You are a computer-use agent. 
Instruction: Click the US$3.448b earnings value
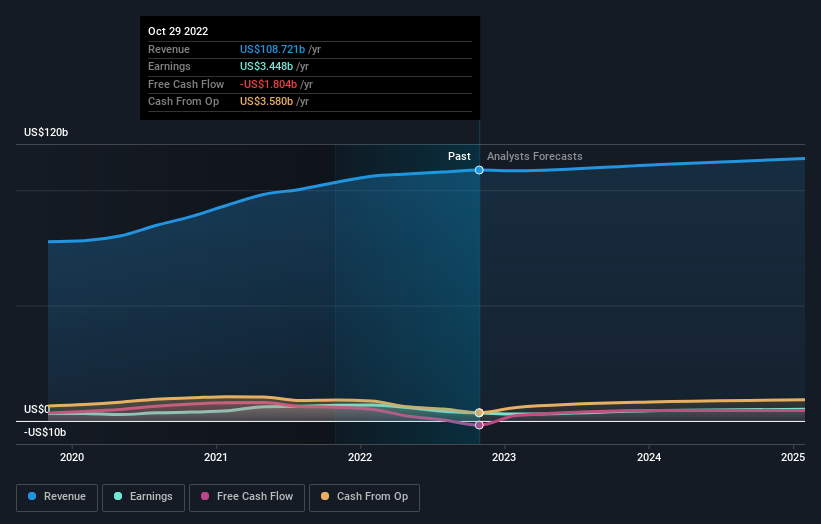coord(267,66)
